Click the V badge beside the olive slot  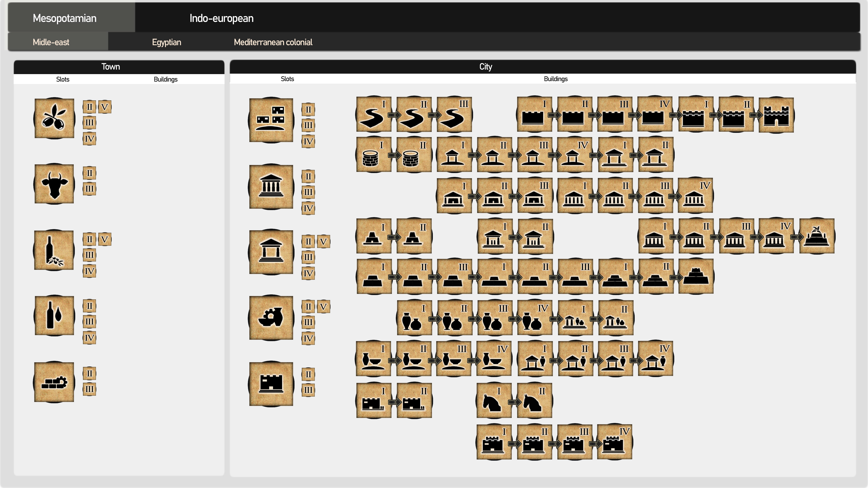click(x=105, y=107)
